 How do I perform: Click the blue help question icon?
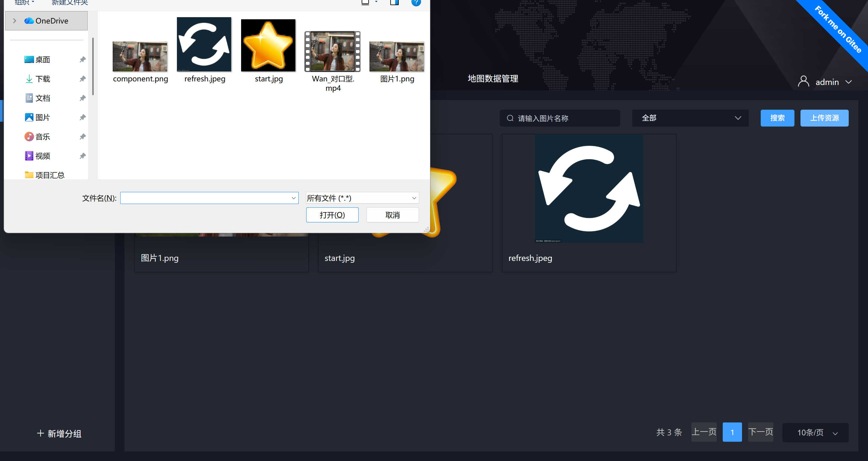click(416, 3)
